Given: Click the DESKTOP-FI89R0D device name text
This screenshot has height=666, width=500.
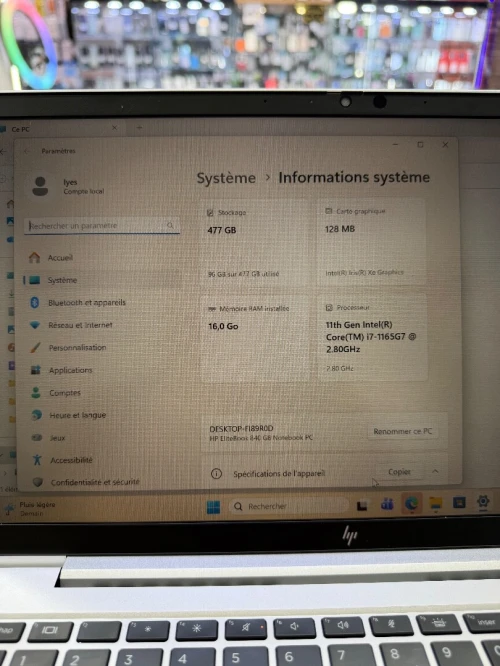Looking at the screenshot, I should click(x=241, y=428).
